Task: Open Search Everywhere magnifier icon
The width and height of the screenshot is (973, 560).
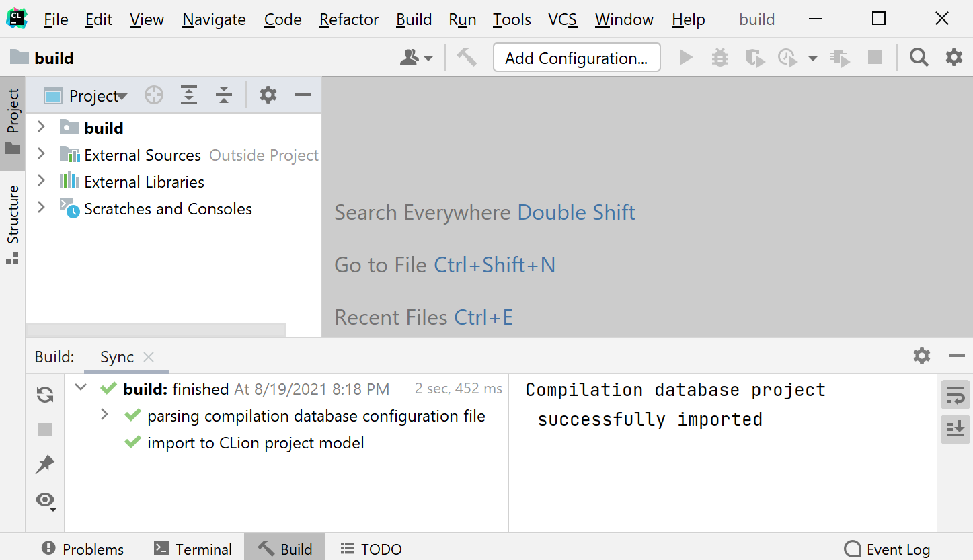Action: click(x=919, y=58)
